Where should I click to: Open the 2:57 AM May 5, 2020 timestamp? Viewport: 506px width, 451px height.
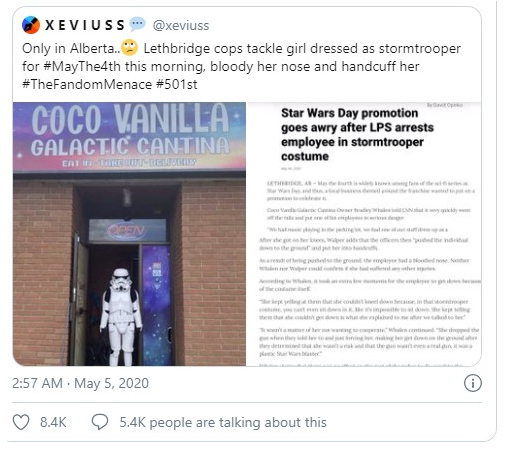pos(80,383)
